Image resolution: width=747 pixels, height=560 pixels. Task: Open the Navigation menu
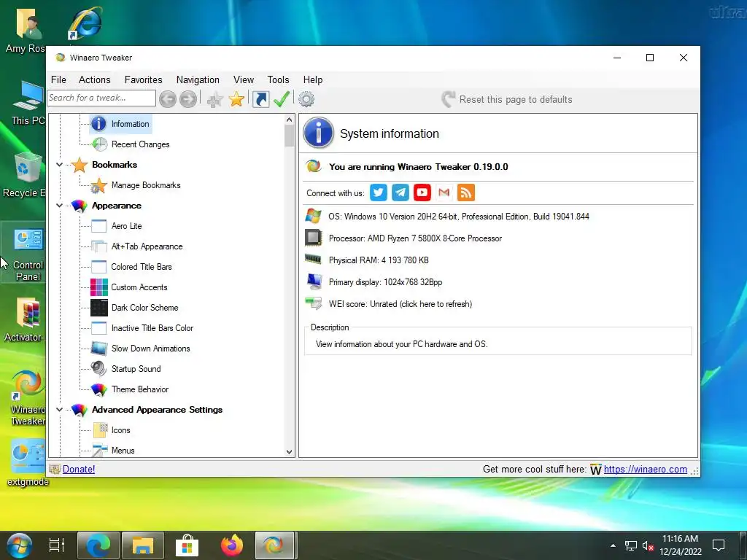point(198,80)
